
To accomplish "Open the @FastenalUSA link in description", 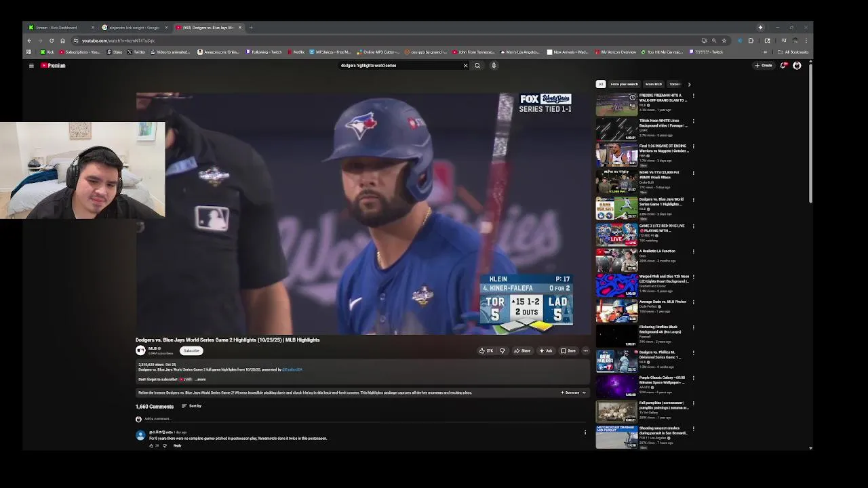I will 292,369.
